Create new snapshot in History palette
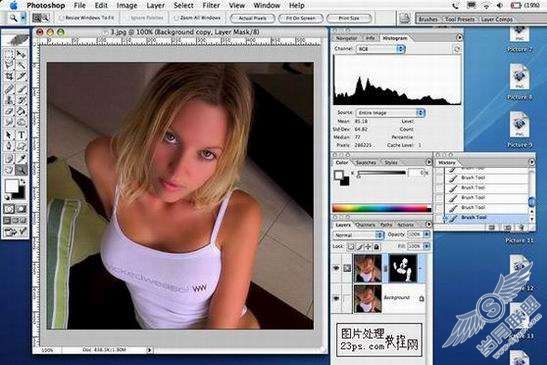Image resolution: width=547 pixels, height=365 pixels. (508, 228)
